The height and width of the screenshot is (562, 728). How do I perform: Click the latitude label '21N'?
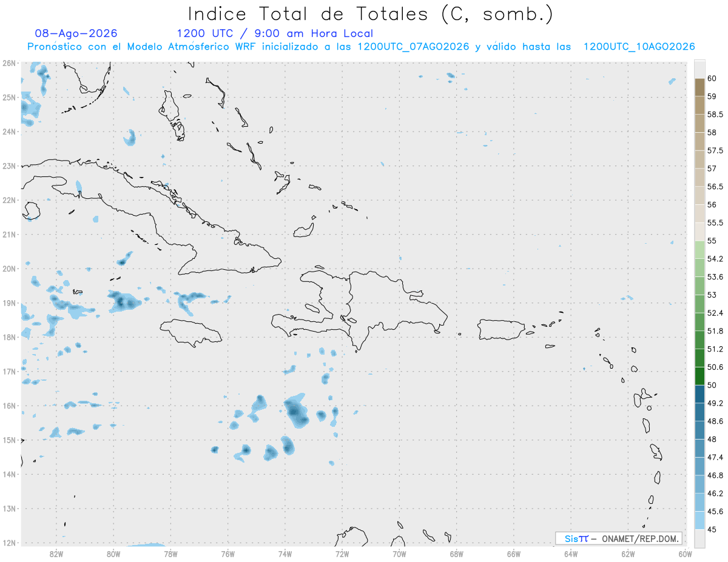(9, 234)
